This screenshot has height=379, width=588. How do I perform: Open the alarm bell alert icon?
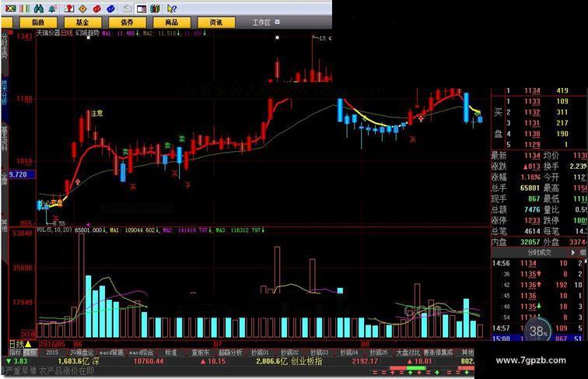pos(52,9)
